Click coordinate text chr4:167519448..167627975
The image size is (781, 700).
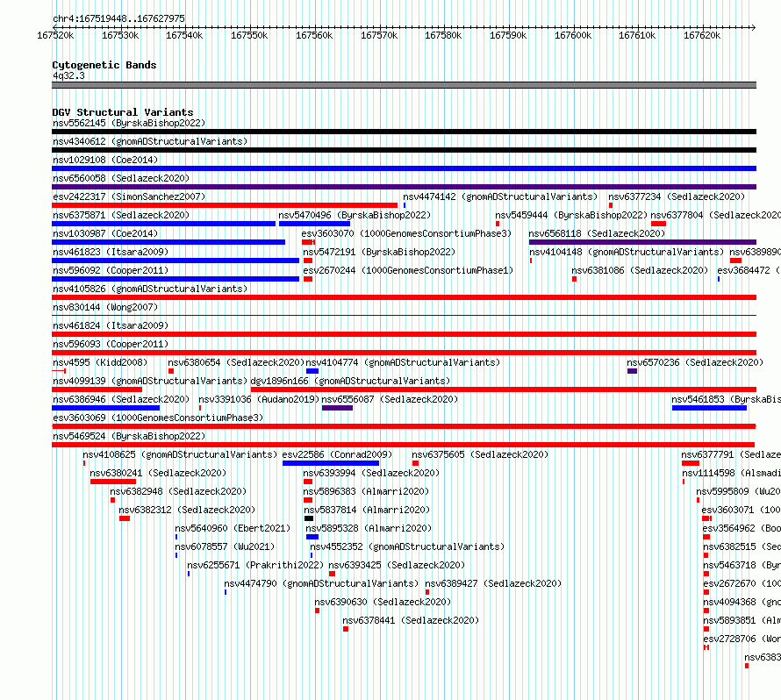(x=118, y=18)
